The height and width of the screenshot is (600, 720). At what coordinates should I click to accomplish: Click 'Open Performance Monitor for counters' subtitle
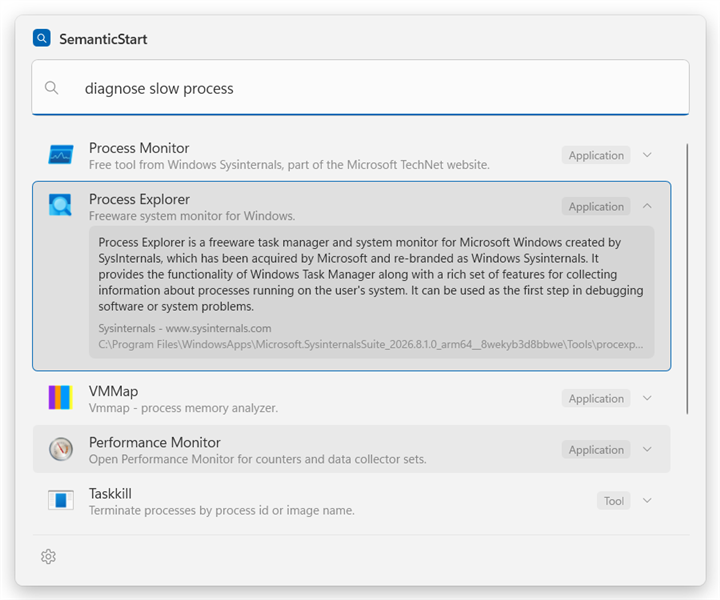[258, 459]
